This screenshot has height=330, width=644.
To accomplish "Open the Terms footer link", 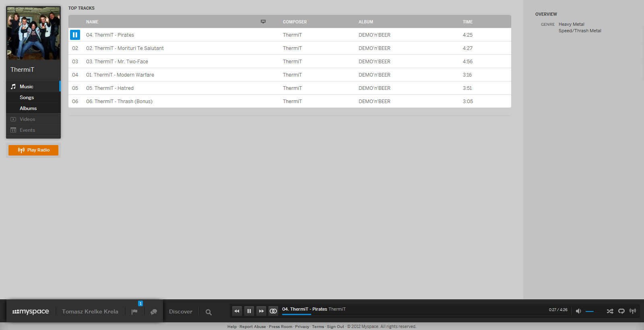I will [318, 327].
